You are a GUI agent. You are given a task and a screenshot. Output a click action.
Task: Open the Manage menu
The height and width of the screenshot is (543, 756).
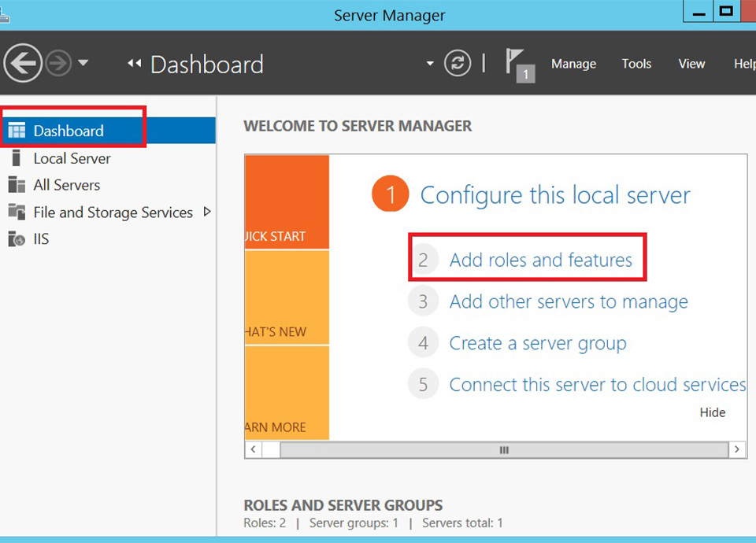tap(574, 64)
